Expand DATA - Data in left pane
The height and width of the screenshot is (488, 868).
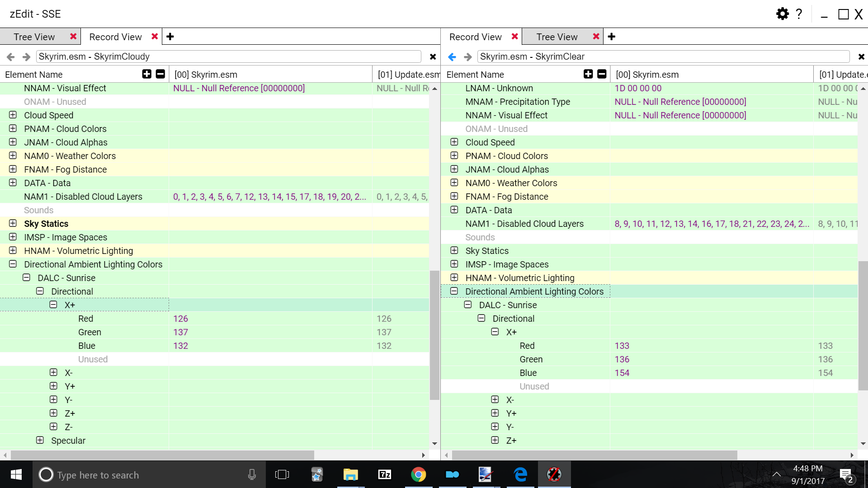coord(13,183)
